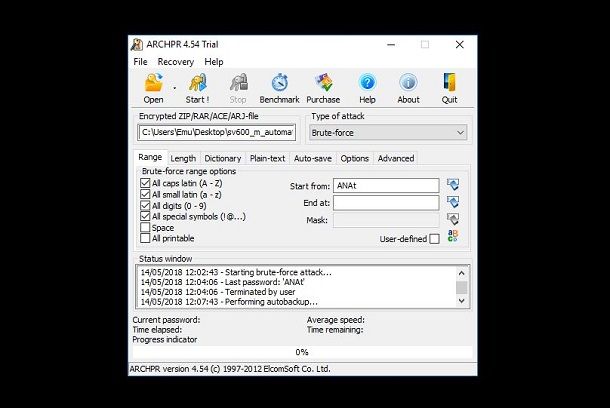Click the End at input field

(x=386, y=203)
